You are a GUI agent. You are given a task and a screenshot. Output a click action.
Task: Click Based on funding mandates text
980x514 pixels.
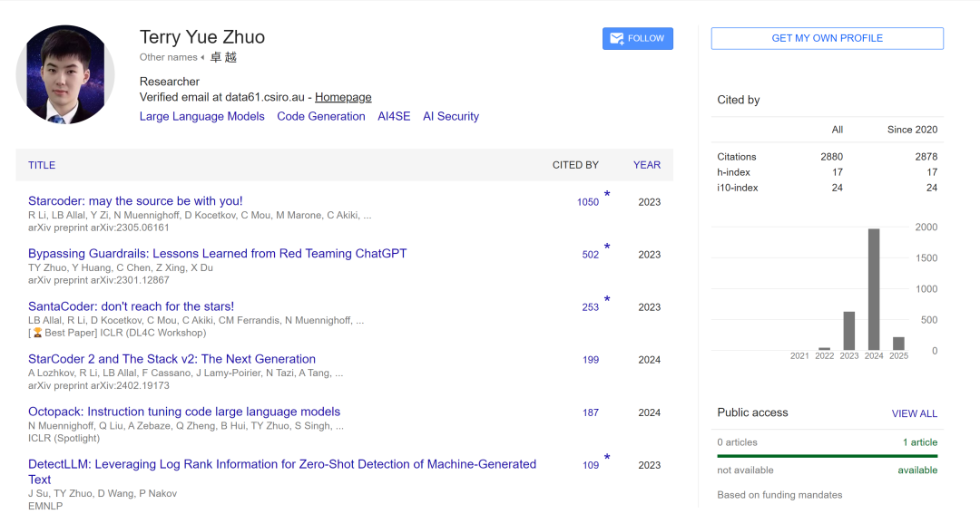pyautogui.click(x=779, y=495)
